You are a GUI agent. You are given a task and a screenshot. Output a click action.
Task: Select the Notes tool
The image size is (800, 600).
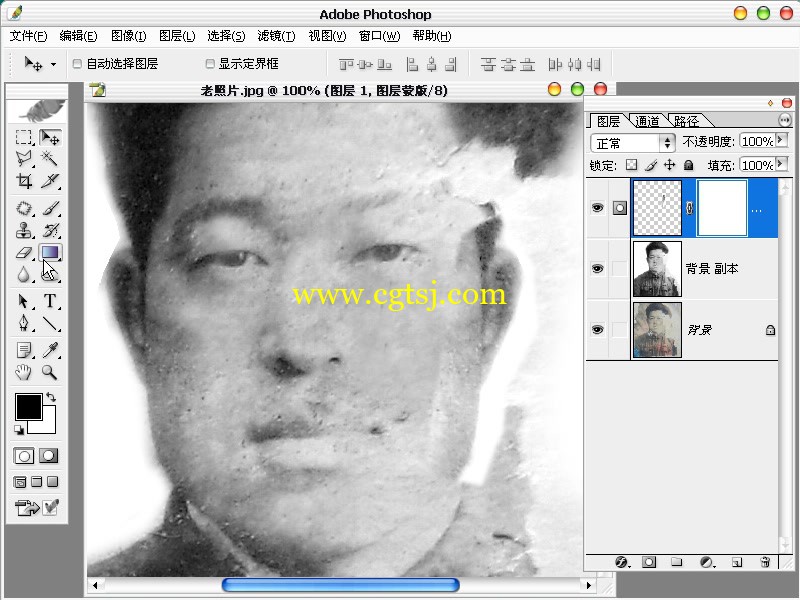pos(23,350)
